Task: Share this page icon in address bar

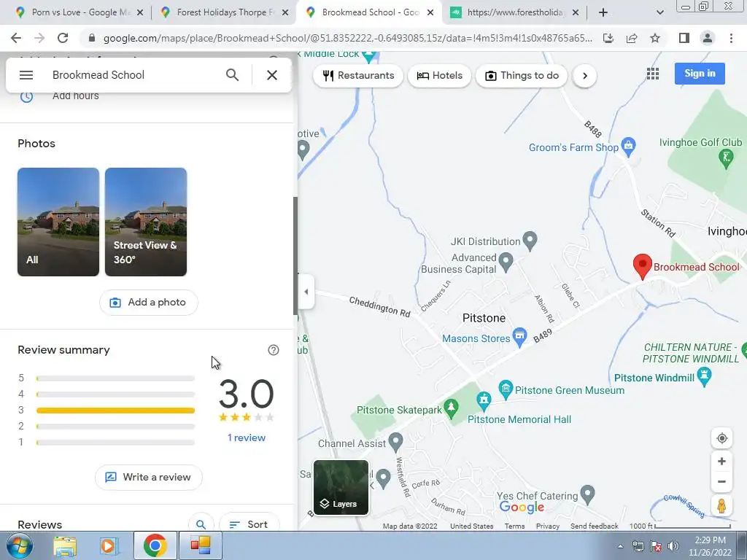Action: 632,38
